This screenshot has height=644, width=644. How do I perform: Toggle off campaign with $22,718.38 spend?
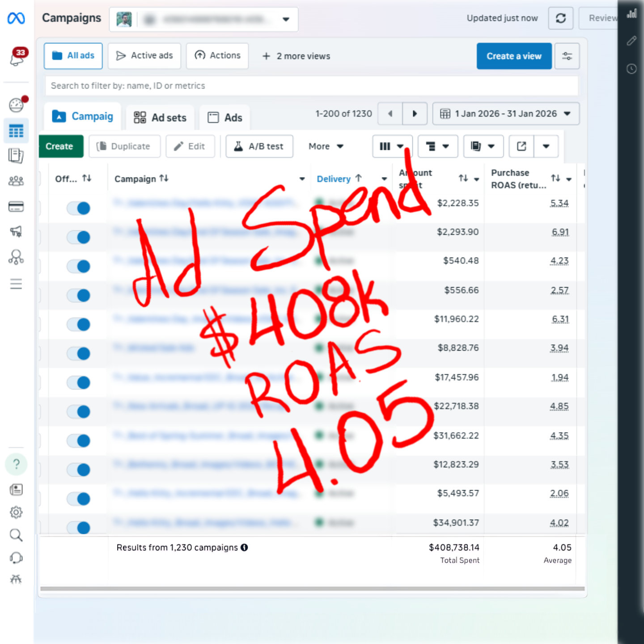tap(79, 411)
